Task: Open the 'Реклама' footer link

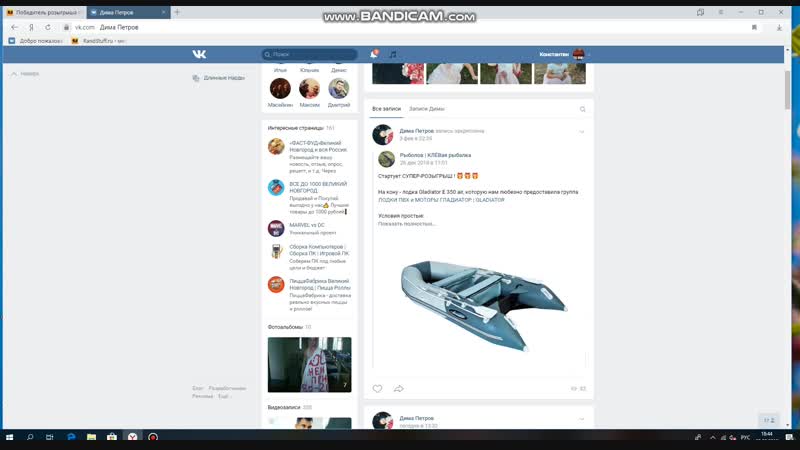Action: 203,396
